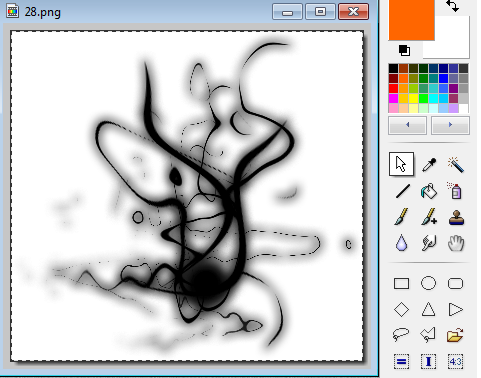Viewport: 481px width, 378px height.
Task: Select the blur water drop tool
Action: (401, 243)
